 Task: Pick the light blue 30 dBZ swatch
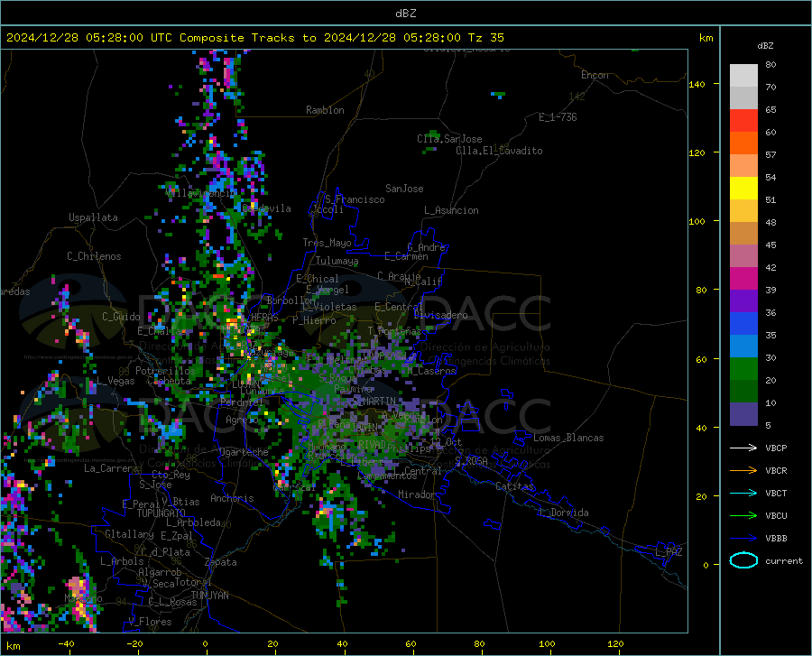[743, 346]
